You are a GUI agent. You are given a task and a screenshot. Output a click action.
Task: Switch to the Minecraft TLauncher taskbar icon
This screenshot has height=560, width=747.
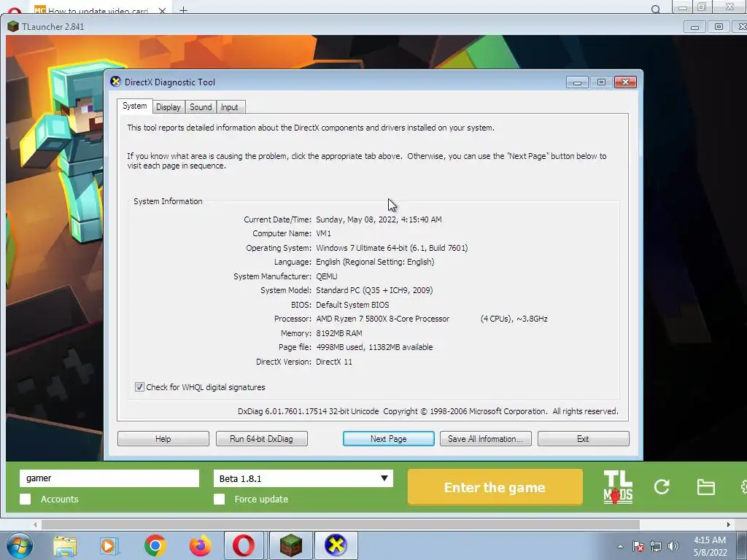pos(290,545)
